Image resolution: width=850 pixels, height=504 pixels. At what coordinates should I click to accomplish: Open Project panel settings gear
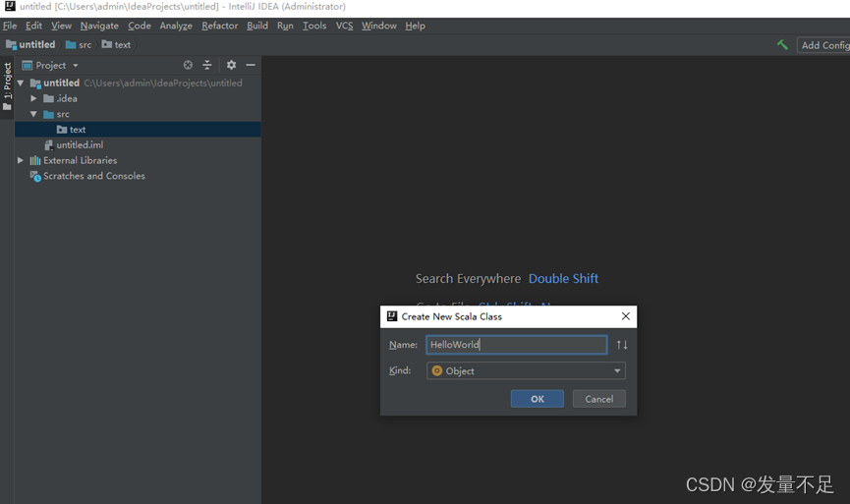pyautogui.click(x=232, y=65)
